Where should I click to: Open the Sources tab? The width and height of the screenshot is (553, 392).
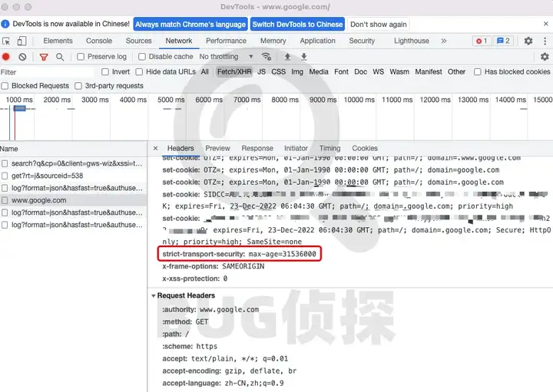coord(138,41)
